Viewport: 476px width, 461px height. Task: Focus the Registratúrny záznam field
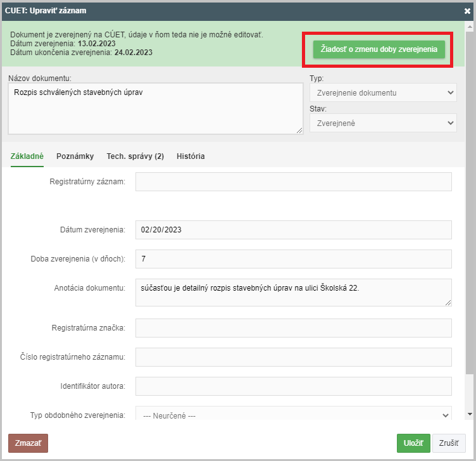[x=293, y=182]
